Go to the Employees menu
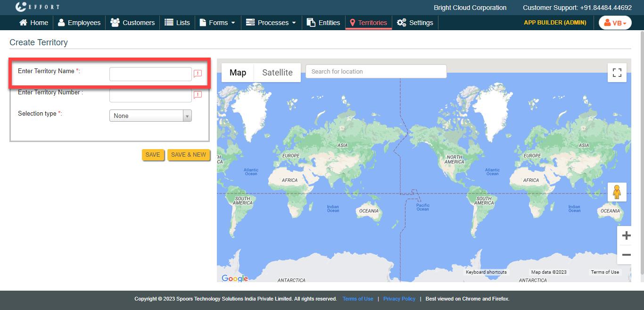The image size is (644, 310). 79,23
